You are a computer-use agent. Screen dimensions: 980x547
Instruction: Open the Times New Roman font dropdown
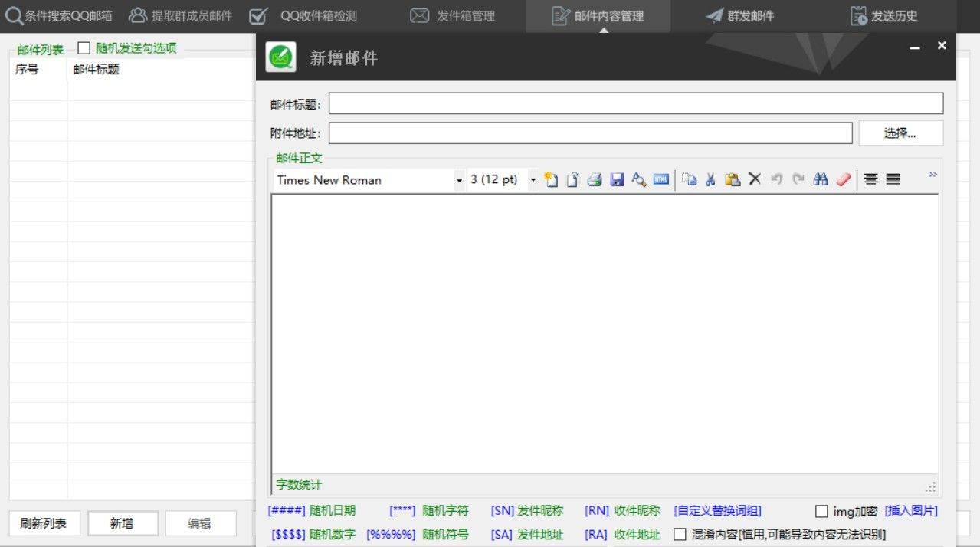click(459, 180)
